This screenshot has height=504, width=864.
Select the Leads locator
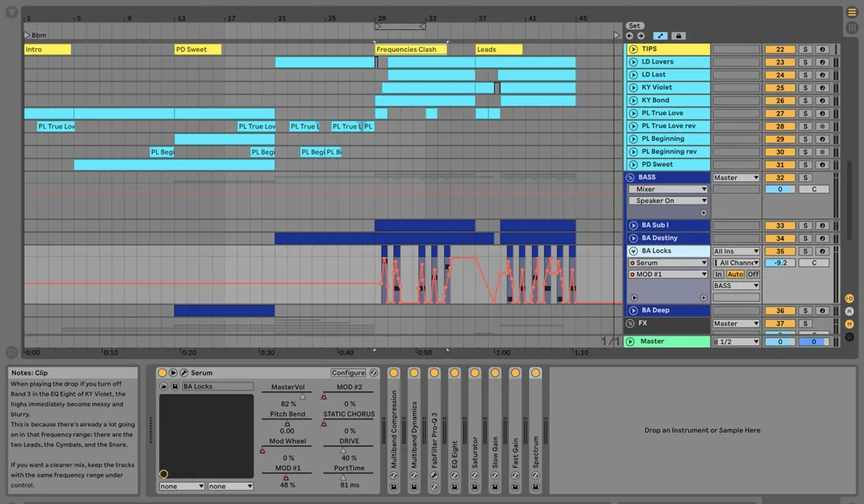498,50
